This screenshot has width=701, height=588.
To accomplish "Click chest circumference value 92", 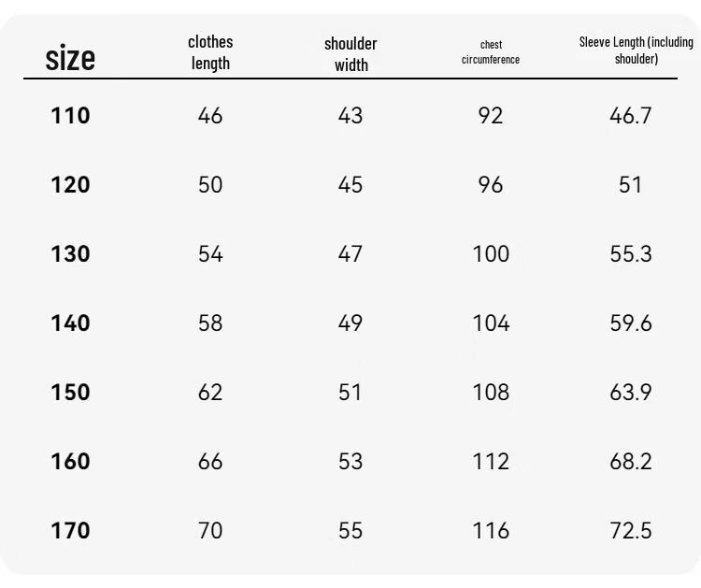I will click(491, 115).
